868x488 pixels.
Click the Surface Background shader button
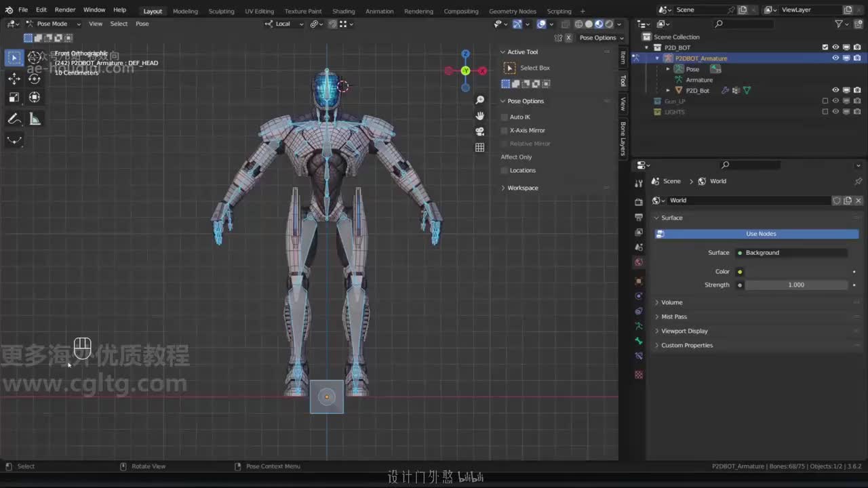click(x=791, y=253)
